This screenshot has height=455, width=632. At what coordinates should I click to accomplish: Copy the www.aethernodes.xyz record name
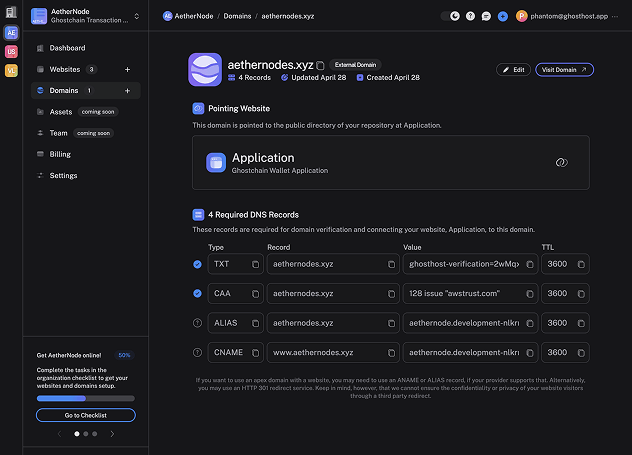pos(391,353)
